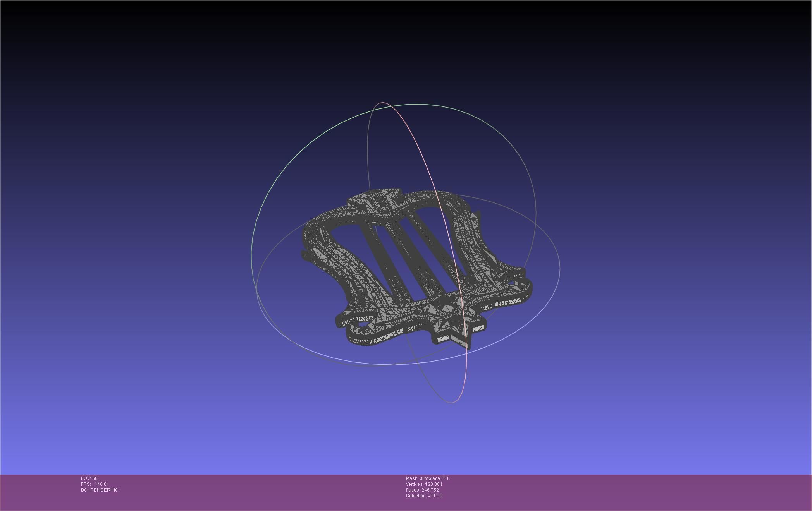Screen dimensions: 812x511
Task: Click the bottom loop of pink arc
Action: 452,403
